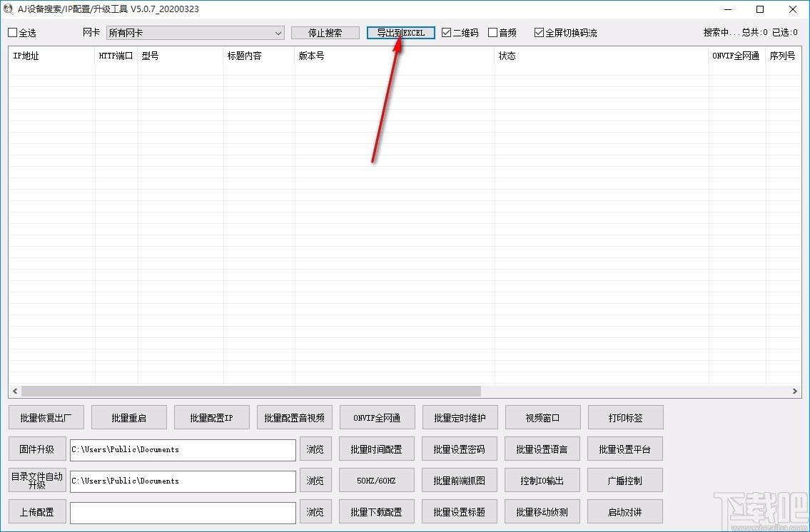Click the 序列号 column header
Image resolution: width=810 pixels, height=532 pixels.
783,56
